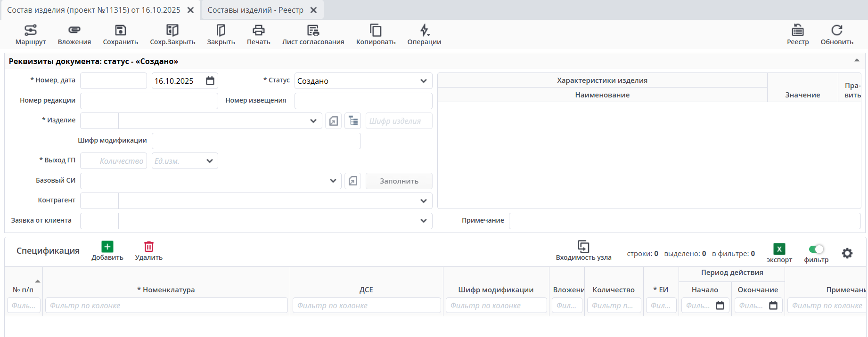The width and height of the screenshot is (868, 337).
Task: Expand the Статус dropdown
Action: coord(423,81)
